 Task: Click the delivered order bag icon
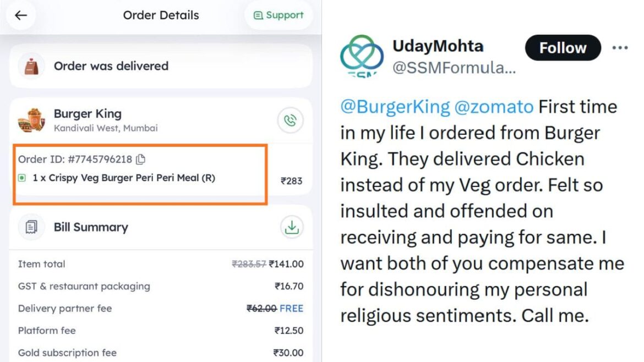point(31,66)
